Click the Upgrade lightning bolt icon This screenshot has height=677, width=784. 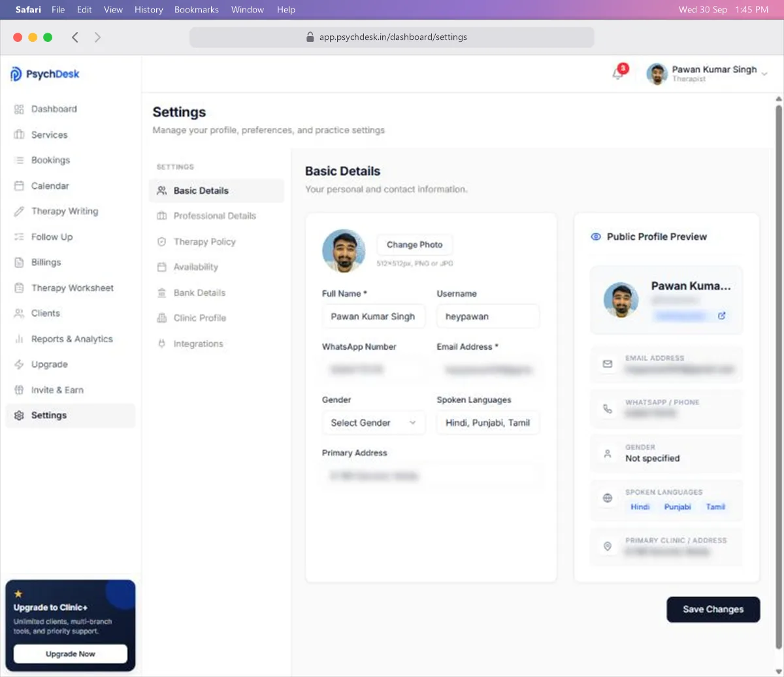tap(19, 365)
